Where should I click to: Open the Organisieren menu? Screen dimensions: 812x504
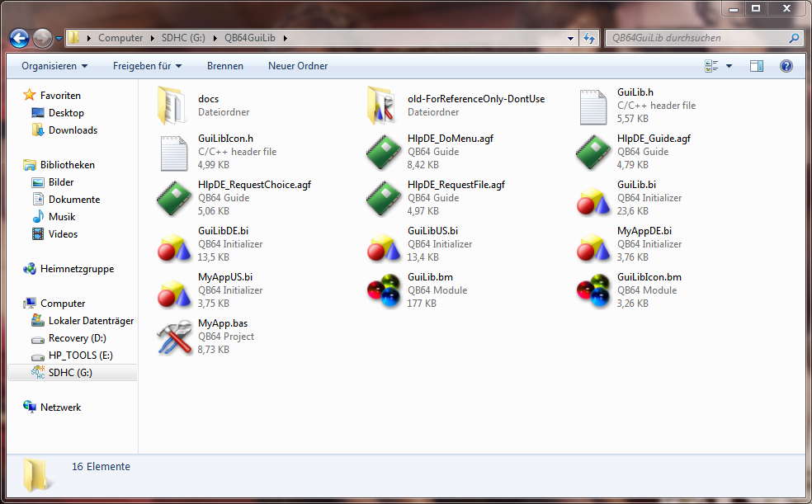54,66
